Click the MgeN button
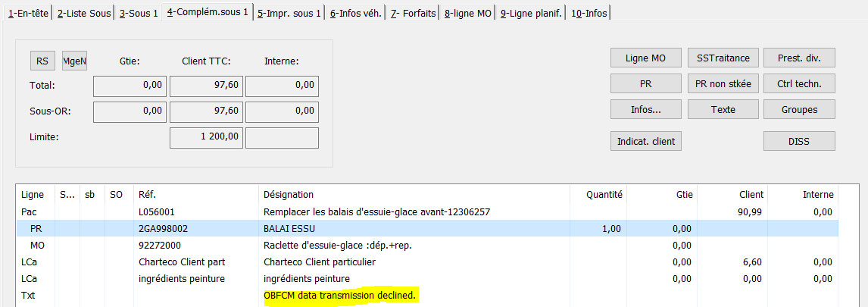The image size is (868, 307). [x=75, y=61]
